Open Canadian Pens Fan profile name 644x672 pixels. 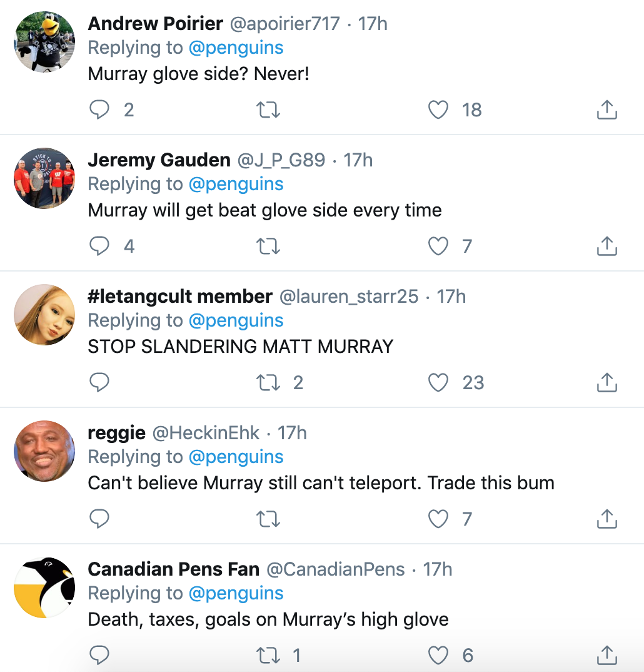[173, 569]
